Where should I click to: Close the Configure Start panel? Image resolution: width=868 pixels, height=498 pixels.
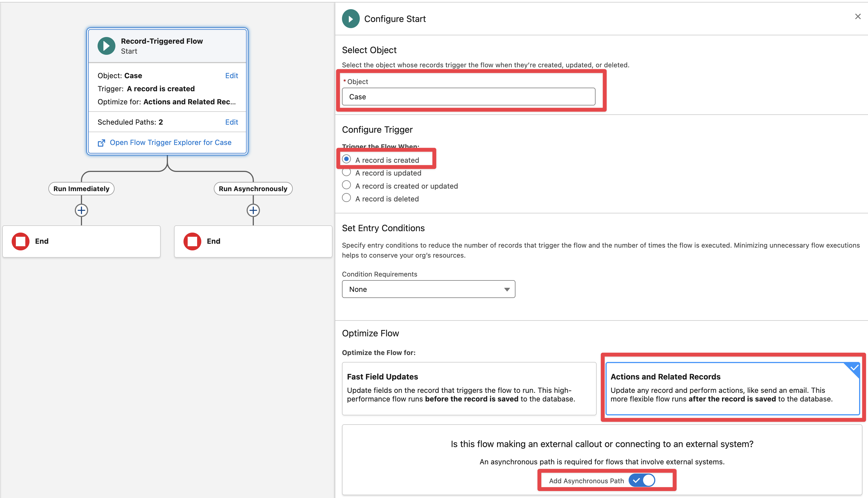pyautogui.click(x=857, y=16)
